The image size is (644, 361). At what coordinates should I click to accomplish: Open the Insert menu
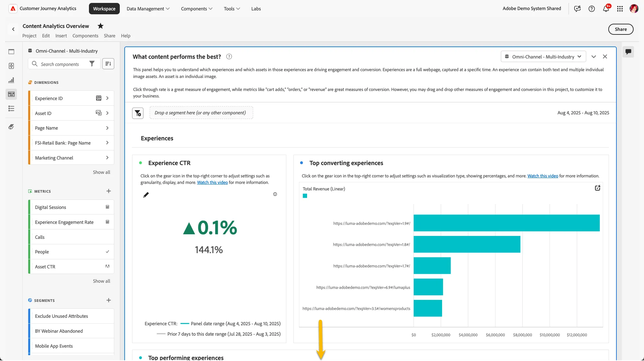pyautogui.click(x=61, y=36)
